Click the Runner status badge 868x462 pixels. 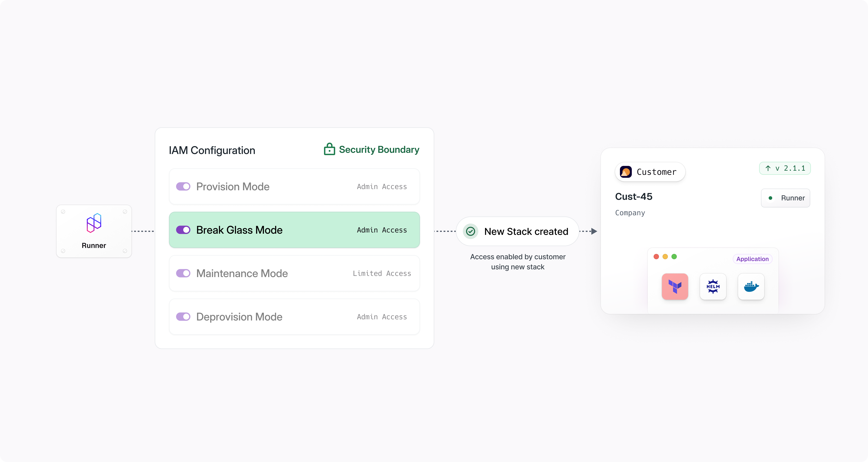786,198
